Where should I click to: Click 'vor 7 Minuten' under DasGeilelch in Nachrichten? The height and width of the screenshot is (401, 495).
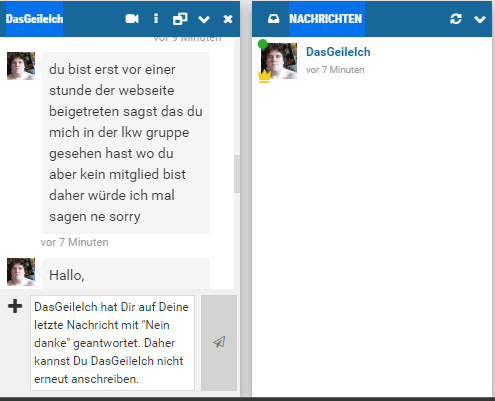[x=335, y=70]
